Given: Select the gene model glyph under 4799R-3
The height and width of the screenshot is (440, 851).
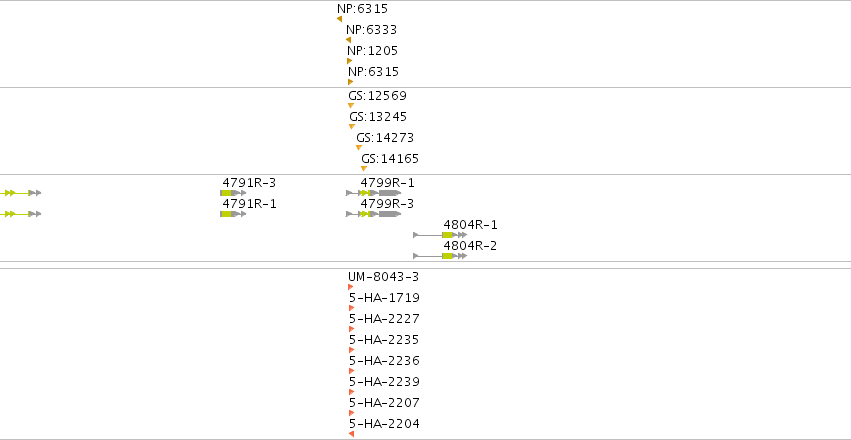Looking at the screenshot, I should (373, 214).
